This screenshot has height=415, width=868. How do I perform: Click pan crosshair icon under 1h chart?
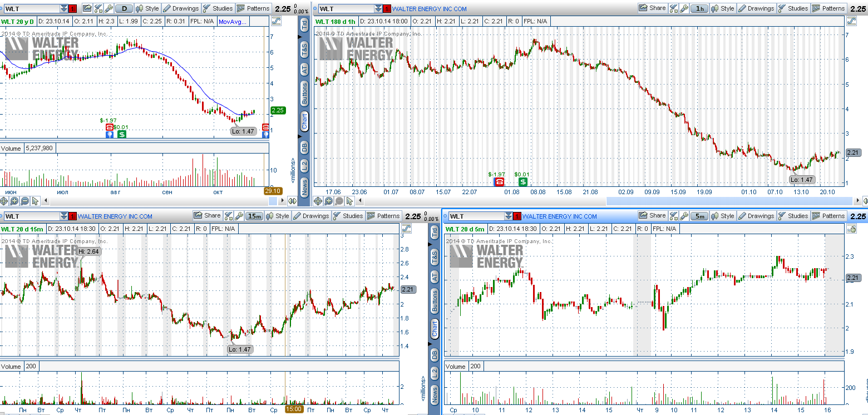point(319,201)
